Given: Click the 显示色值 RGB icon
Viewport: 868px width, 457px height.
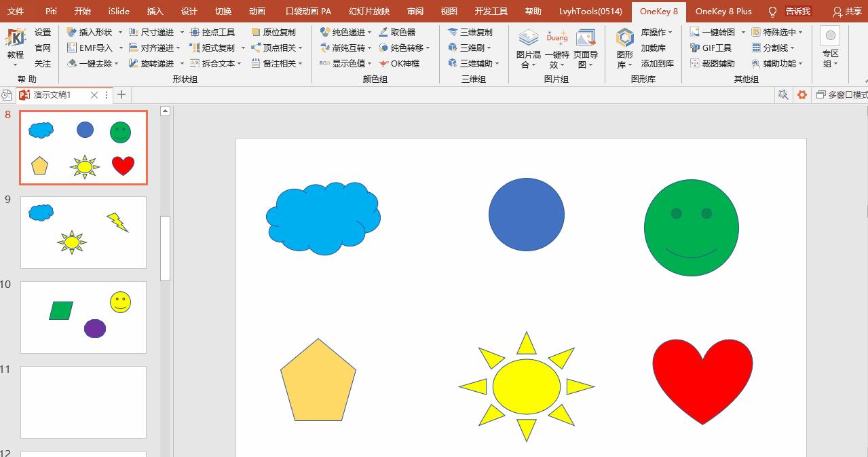Looking at the screenshot, I should [324, 63].
